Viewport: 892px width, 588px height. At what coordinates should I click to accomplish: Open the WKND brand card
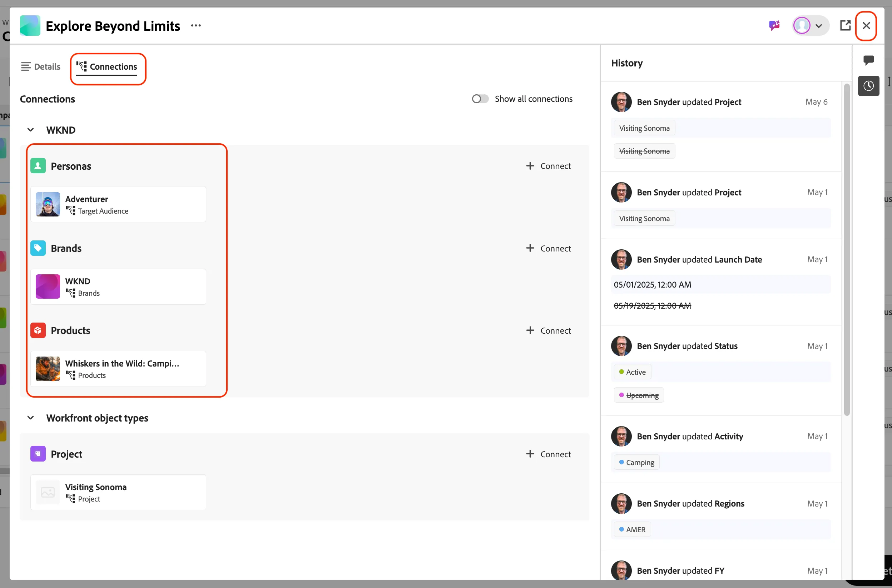pos(118,286)
